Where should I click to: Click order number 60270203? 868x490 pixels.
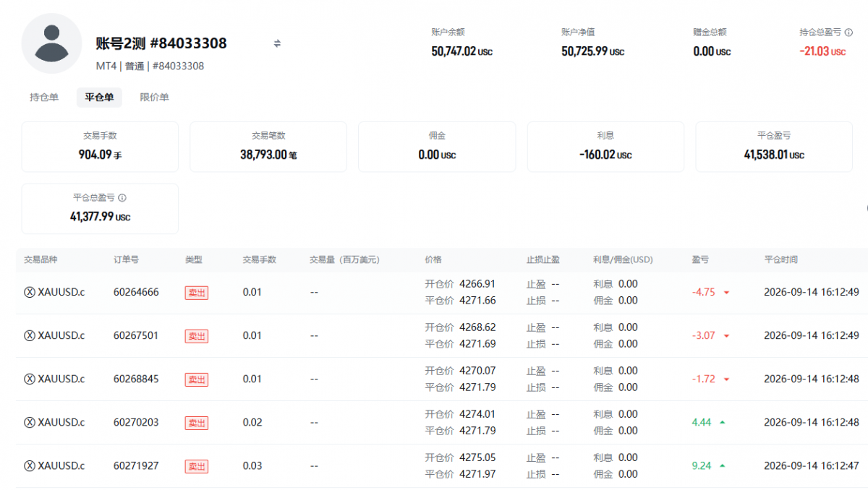coord(136,422)
